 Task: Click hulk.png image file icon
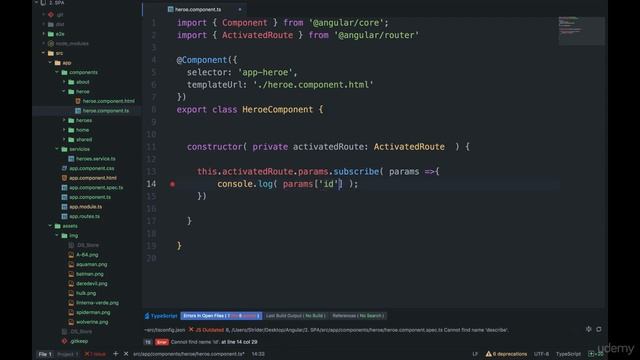[71, 293]
